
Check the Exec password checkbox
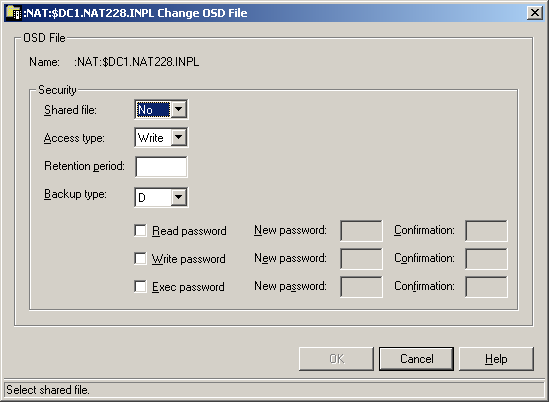[140, 286]
